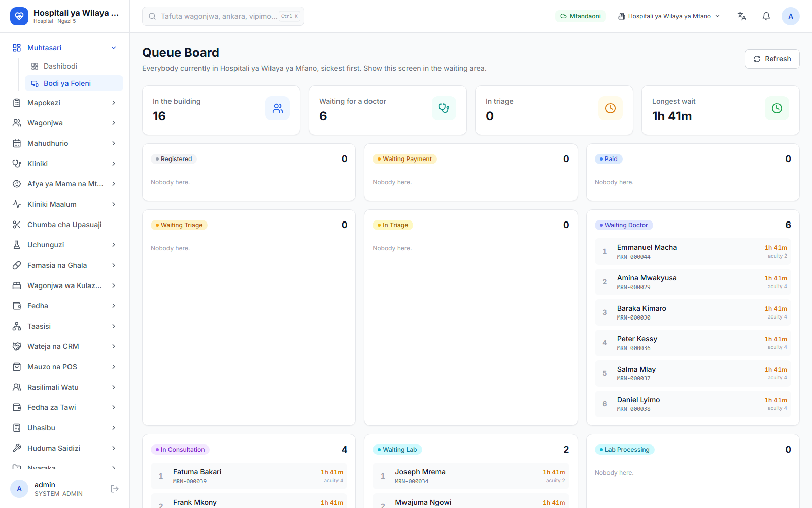Click the Waiting Payment status tag
Screen dimensions: 812x508
(404, 159)
